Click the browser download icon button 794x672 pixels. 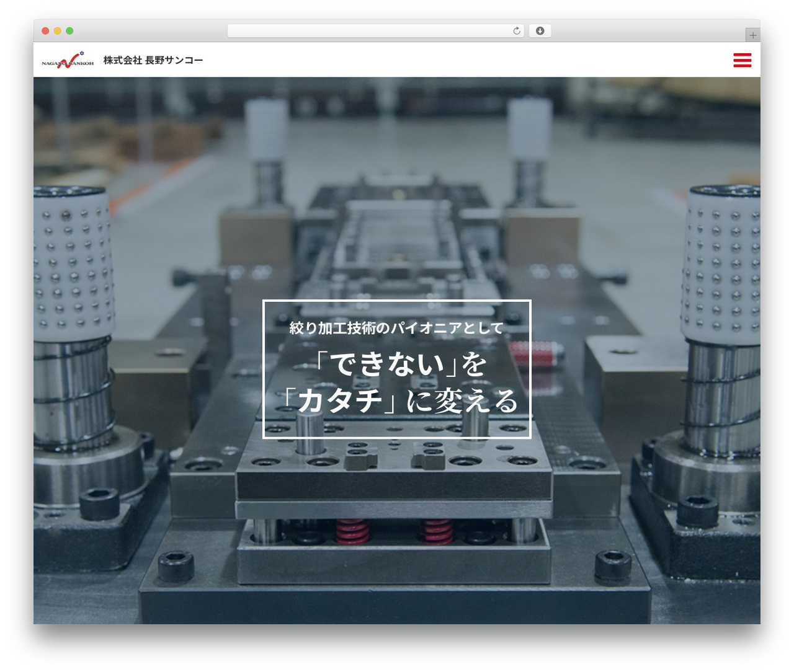540,30
